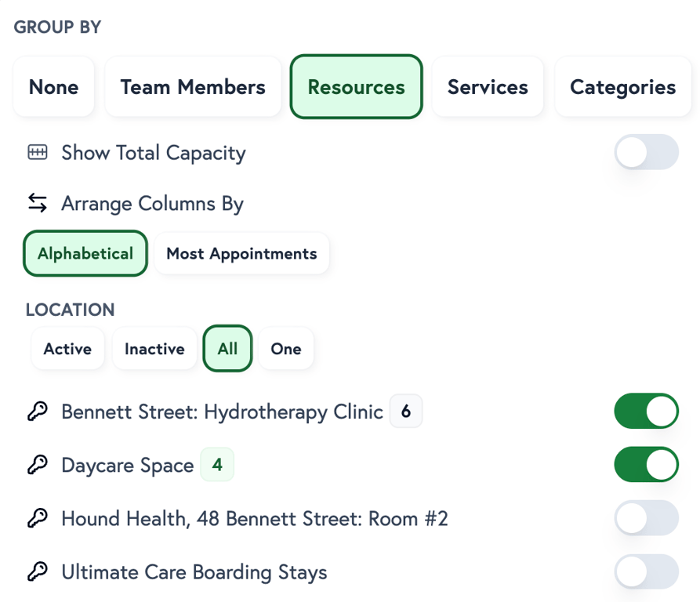Click the key icon beside Ultimate Care Boarding Stays
The height and width of the screenshot is (602, 700).
pyautogui.click(x=38, y=571)
